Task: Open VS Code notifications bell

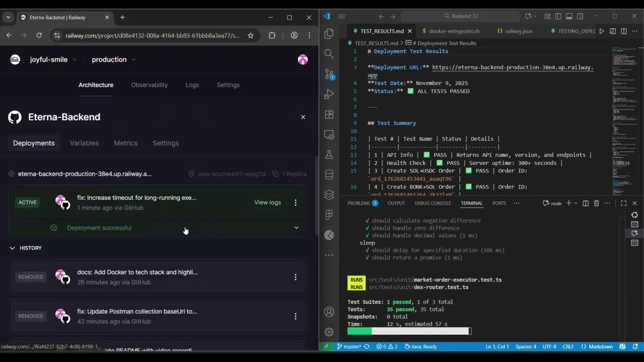Action: click(636, 346)
